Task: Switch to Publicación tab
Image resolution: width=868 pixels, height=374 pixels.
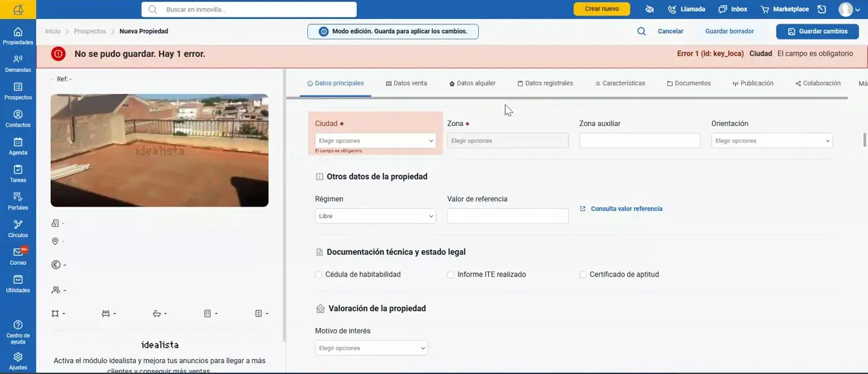Action: point(753,83)
